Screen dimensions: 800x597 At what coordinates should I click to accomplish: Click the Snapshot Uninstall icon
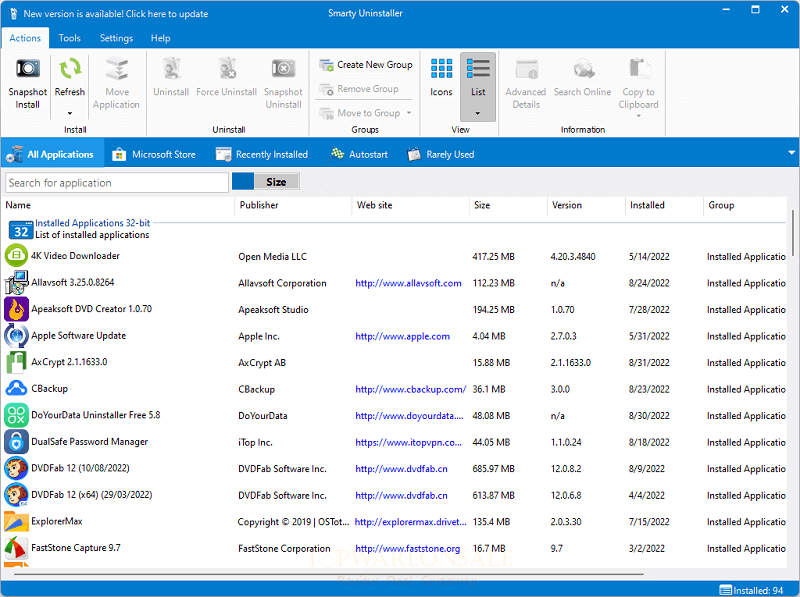(x=283, y=69)
